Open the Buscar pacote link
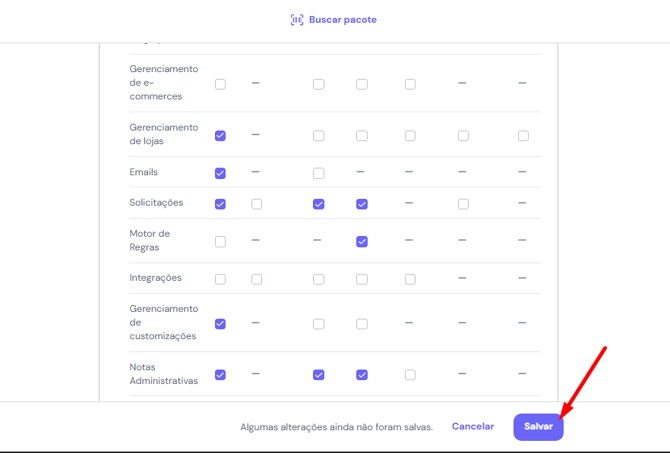The height and width of the screenshot is (453, 670). 342,20
